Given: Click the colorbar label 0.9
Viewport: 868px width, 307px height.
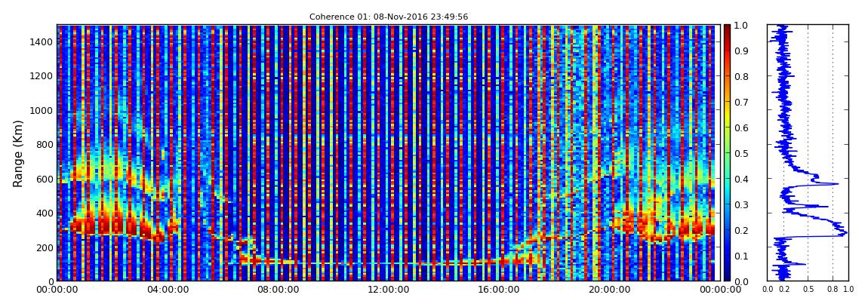Looking at the screenshot, I should [x=740, y=51].
